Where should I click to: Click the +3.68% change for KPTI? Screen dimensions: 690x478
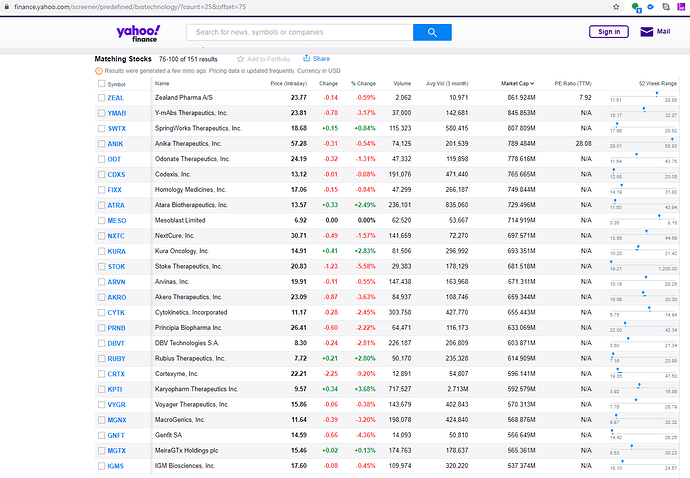365,389
